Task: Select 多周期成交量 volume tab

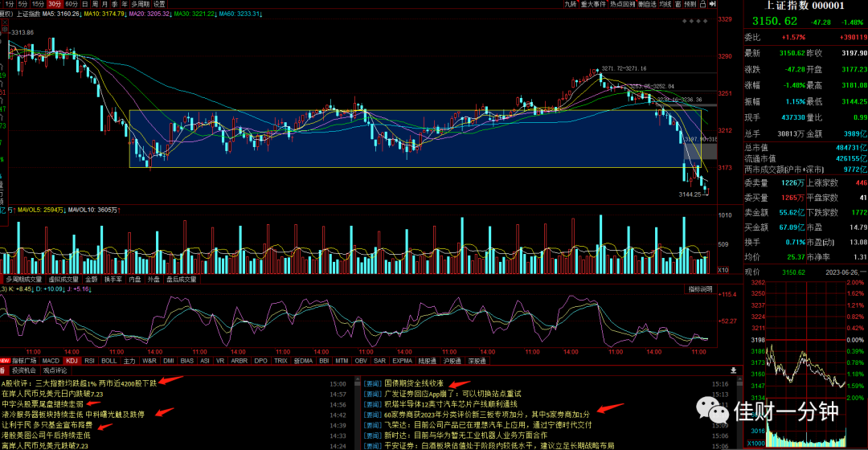Action: pyautogui.click(x=24, y=280)
